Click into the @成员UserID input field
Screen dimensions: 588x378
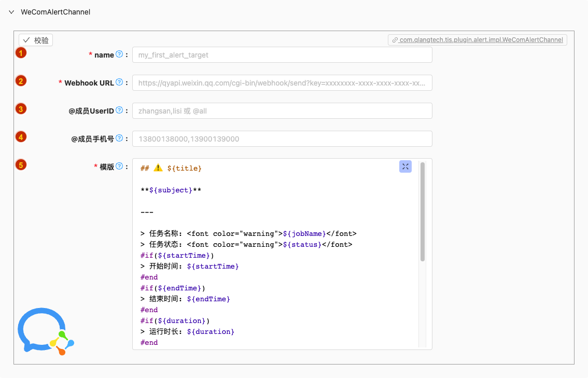point(282,111)
